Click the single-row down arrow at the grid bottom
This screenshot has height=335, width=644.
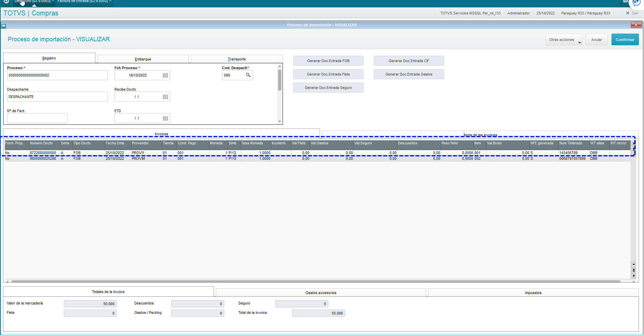pyautogui.click(x=634, y=265)
